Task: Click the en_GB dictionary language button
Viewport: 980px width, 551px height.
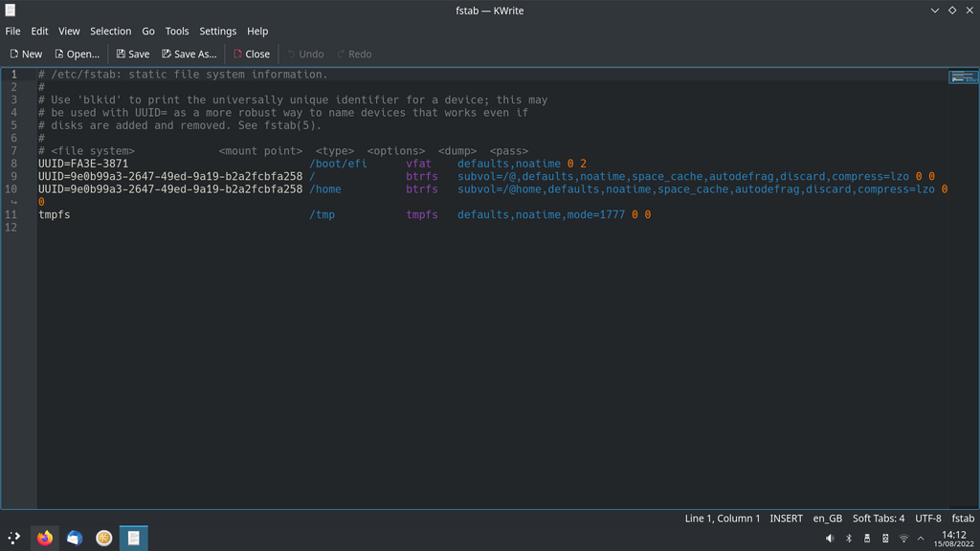Action: (x=827, y=518)
